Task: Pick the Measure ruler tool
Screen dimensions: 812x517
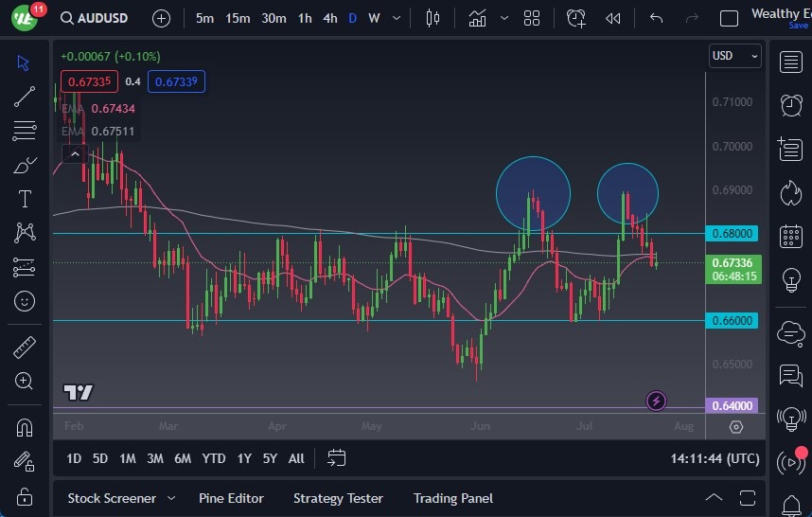Action: 25,348
